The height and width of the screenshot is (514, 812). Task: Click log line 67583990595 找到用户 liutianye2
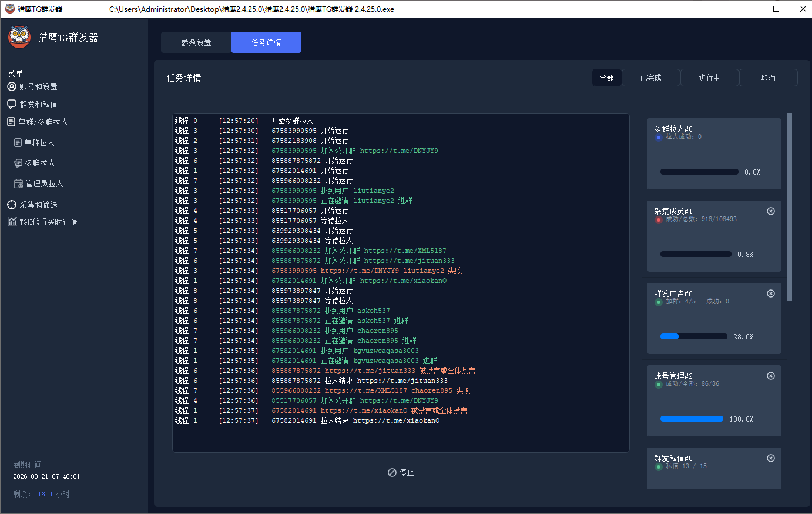click(333, 191)
